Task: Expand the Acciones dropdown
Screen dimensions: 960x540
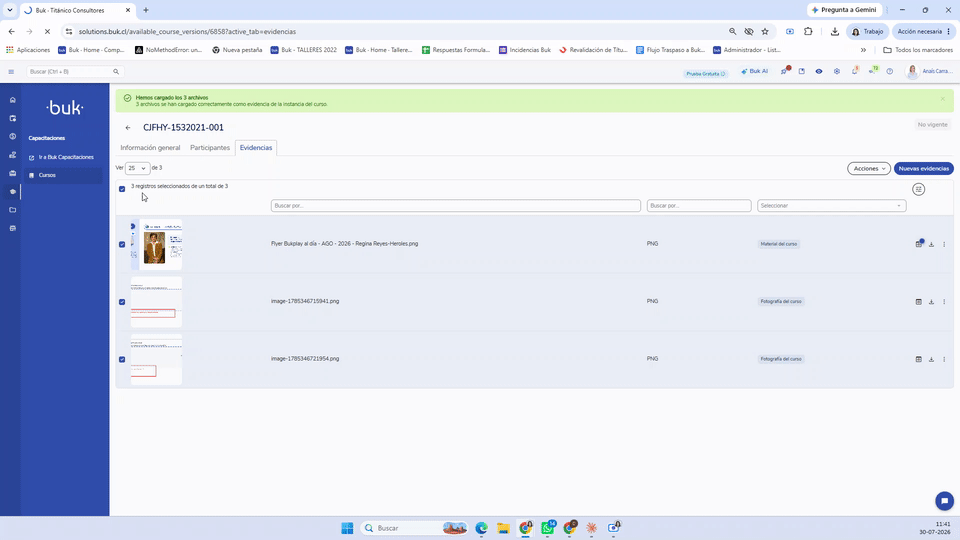Action: (x=869, y=168)
